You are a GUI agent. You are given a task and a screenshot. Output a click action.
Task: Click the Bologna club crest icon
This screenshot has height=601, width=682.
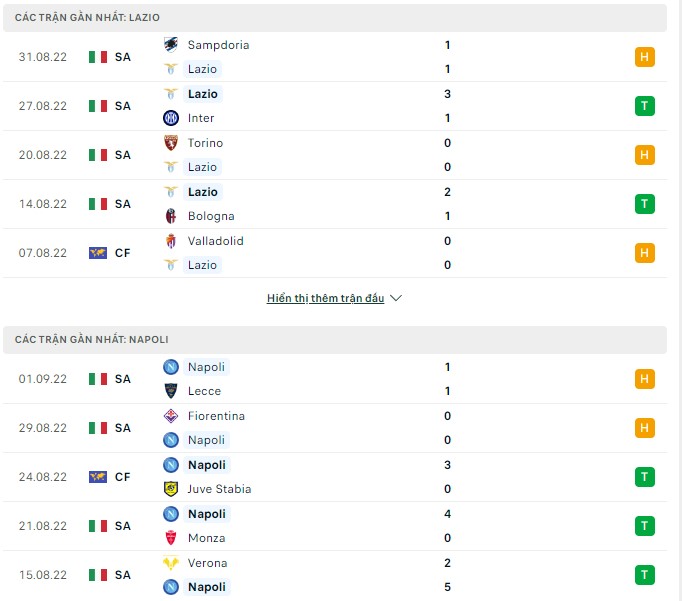coord(170,216)
